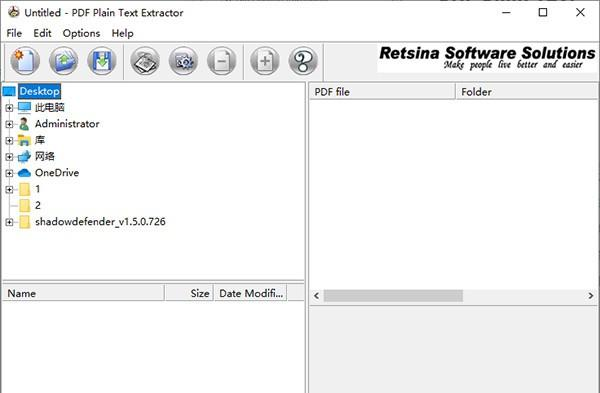Image resolution: width=600 pixels, height=393 pixels.
Task: Minimize the PDF Plain Text Extractor window
Action: tap(506, 13)
